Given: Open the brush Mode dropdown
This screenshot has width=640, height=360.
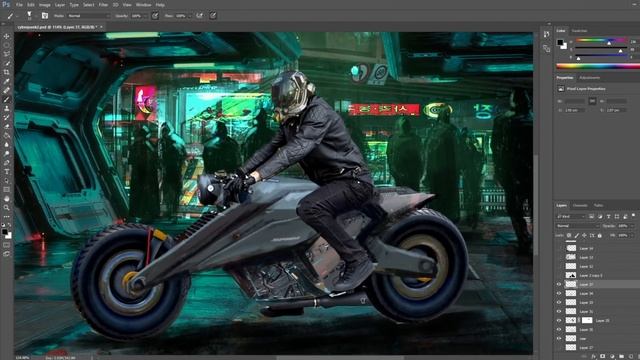Looking at the screenshot, I should (89, 16).
